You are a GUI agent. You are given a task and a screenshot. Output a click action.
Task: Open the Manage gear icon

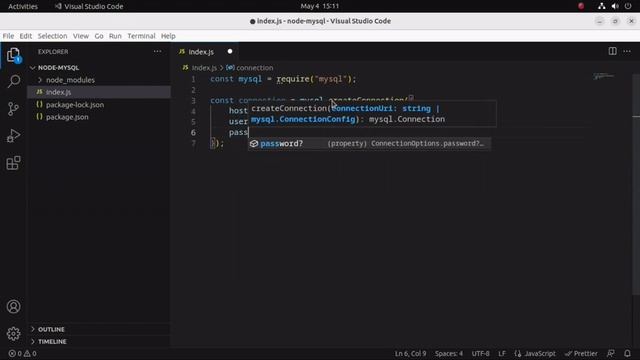tap(13, 333)
